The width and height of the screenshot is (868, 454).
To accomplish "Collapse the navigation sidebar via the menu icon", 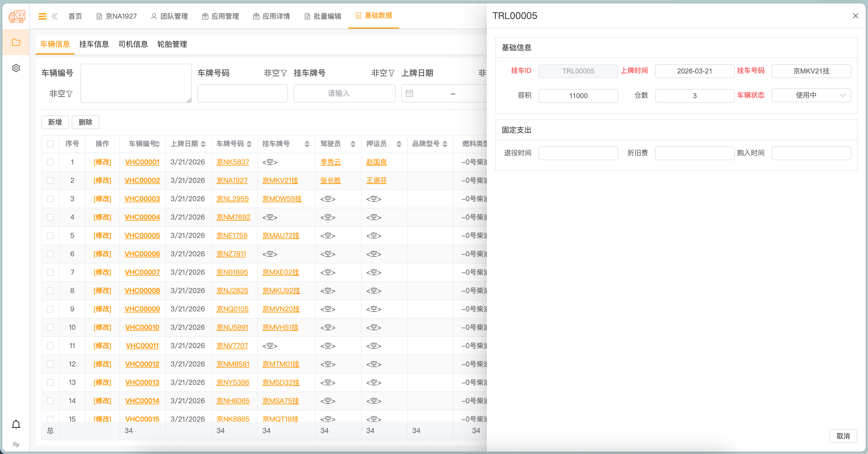I will pos(42,16).
